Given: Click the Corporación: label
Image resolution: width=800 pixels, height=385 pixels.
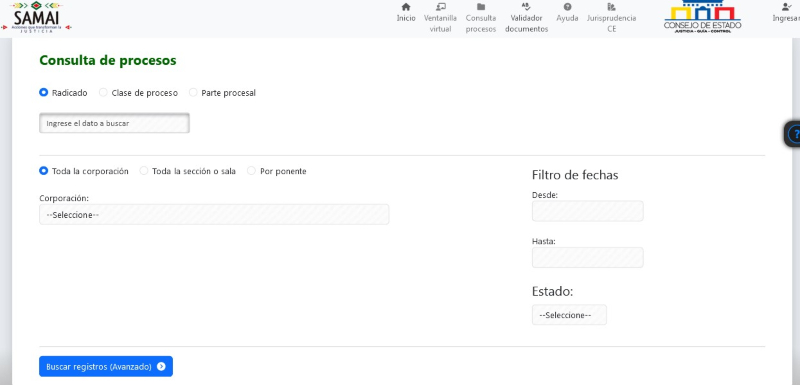Looking at the screenshot, I should tap(64, 198).
